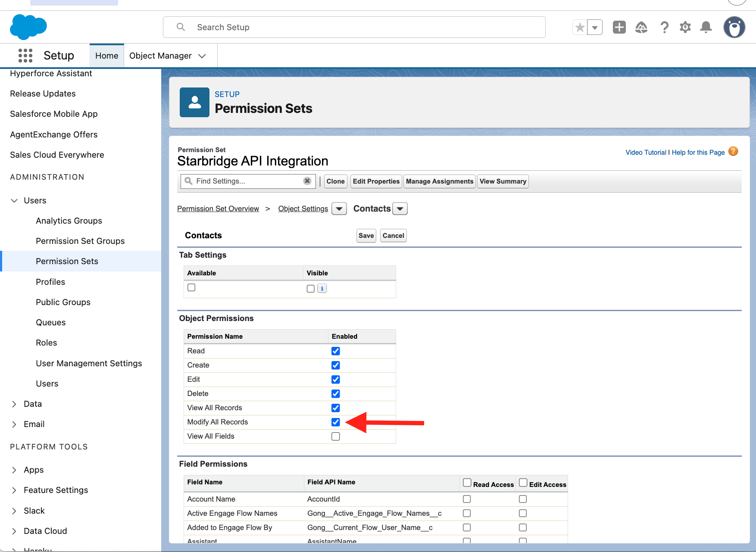The height and width of the screenshot is (552, 756).
Task: Uncheck Modify All Records permission
Action: coord(336,422)
